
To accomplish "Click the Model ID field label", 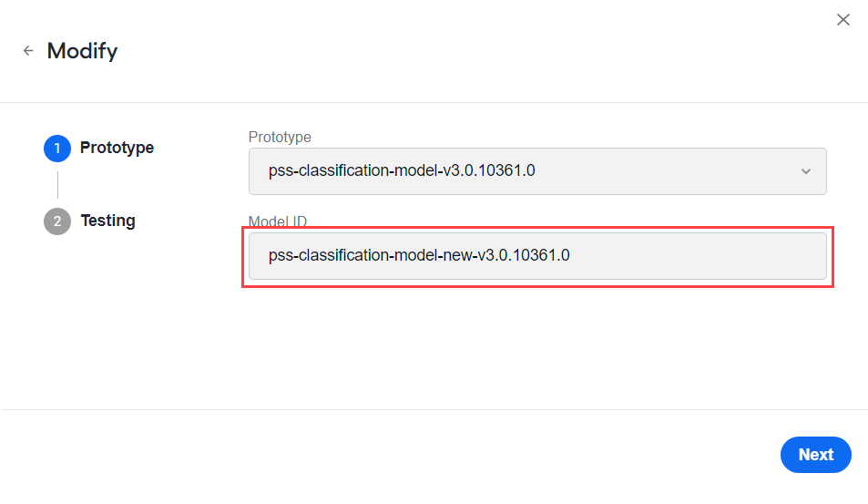I will (x=277, y=221).
